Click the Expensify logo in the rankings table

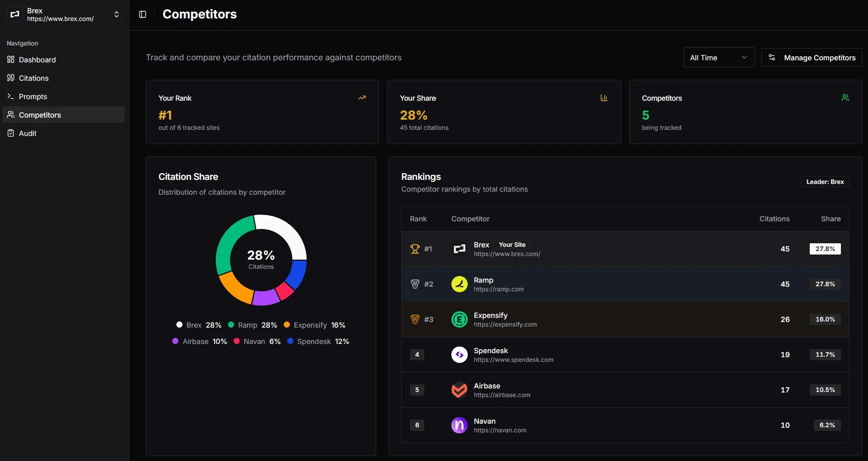(459, 319)
